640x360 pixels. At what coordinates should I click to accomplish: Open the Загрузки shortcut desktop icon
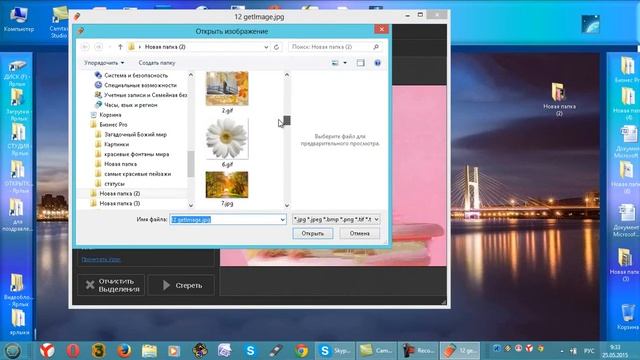click(17, 104)
